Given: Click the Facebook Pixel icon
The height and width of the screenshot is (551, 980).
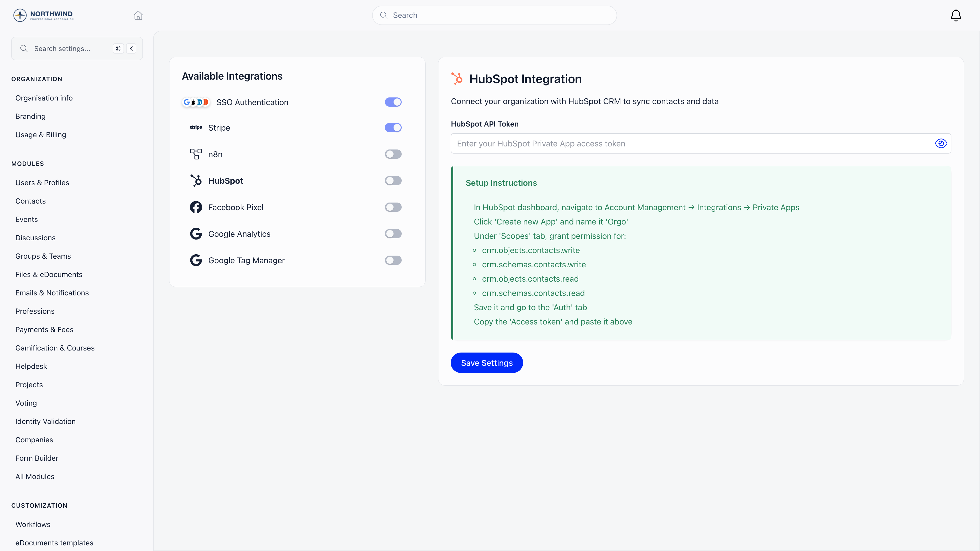Looking at the screenshot, I should 195,207.
